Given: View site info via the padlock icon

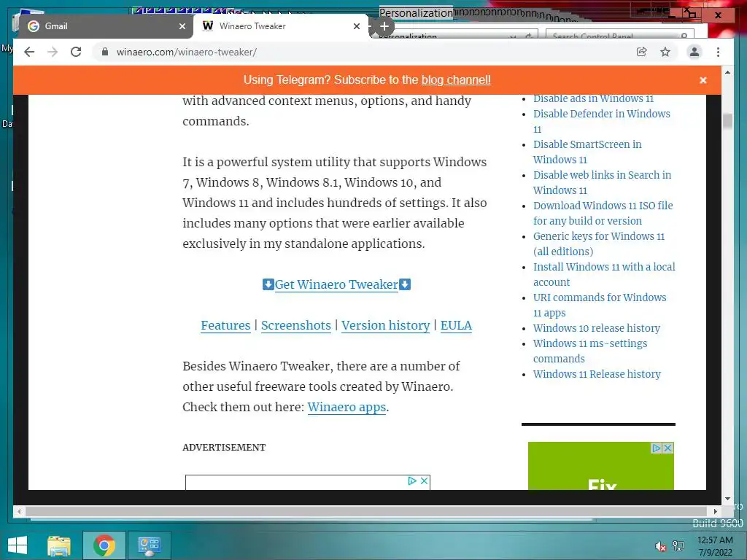Looking at the screenshot, I should pyautogui.click(x=105, y=52).
